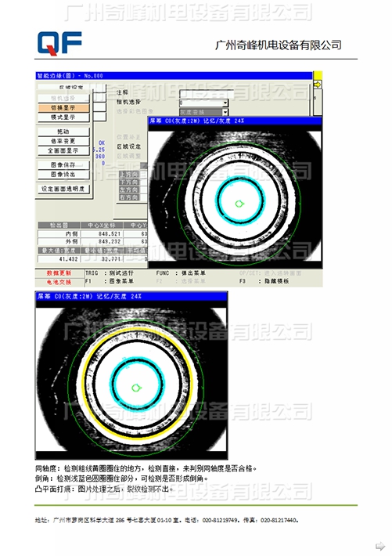The image size is (392, 556).
Task: Click 图像保存 to save image
Action: (63, 165)
